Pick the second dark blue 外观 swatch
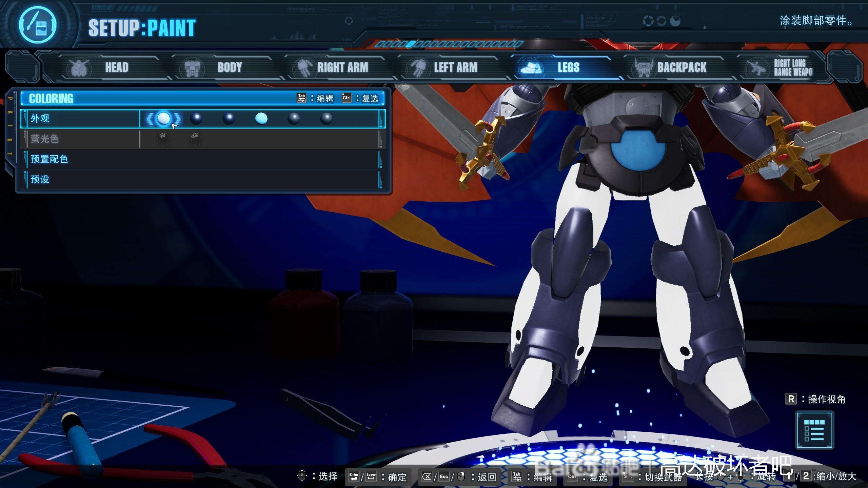Viewport: 868px width, 488px height. coord(196,118)
